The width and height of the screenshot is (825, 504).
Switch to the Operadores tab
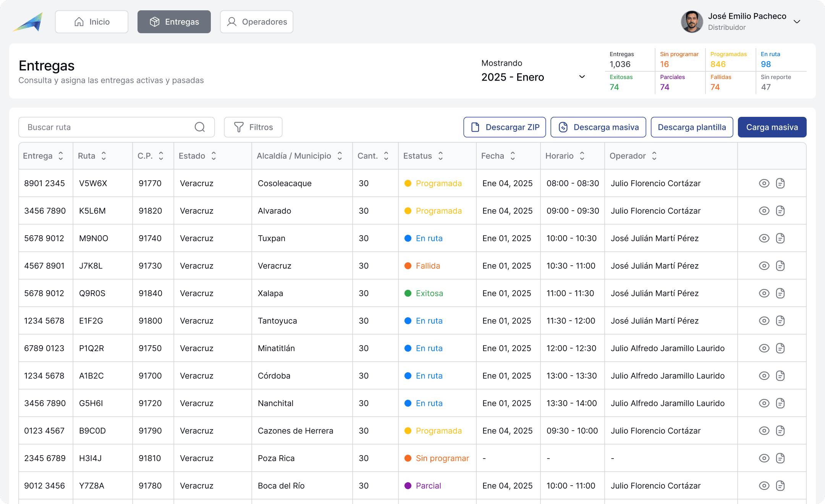257,22
